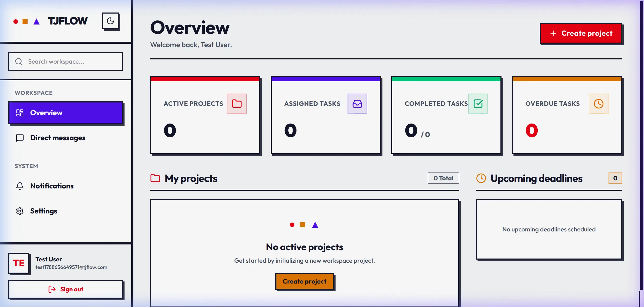644x307 pixels.
Task: Click the Completed Tasks checkmark icon
Action: [x=478, y=104]
